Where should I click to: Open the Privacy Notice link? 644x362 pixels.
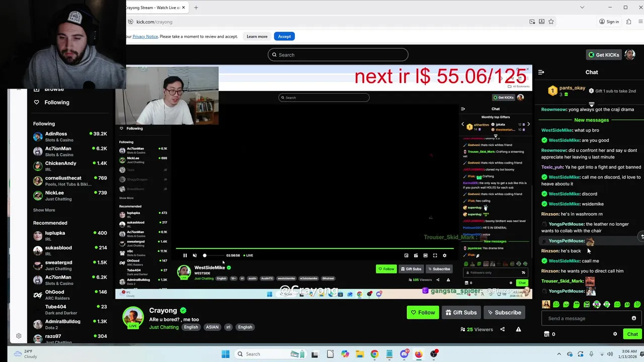[145, 36]
